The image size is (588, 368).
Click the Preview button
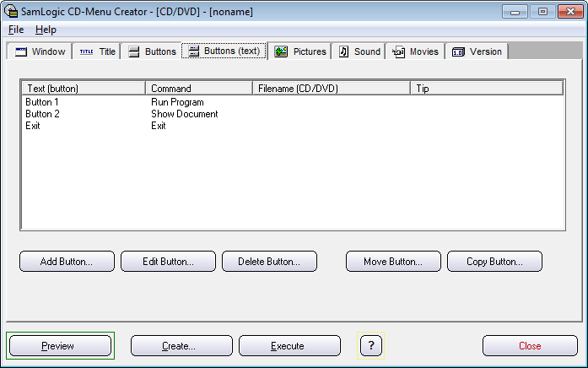click(60, 346)
